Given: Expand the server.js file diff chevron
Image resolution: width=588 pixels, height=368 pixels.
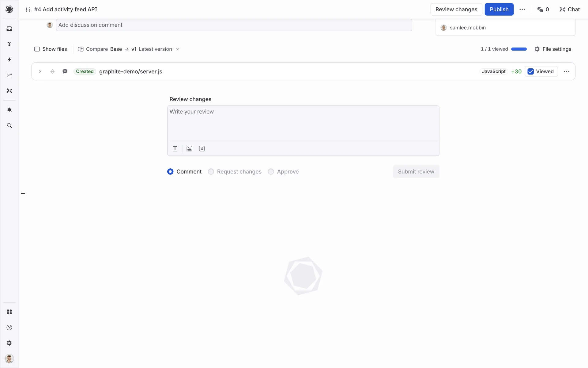Looking at the screenshot, I should [40, 71].
